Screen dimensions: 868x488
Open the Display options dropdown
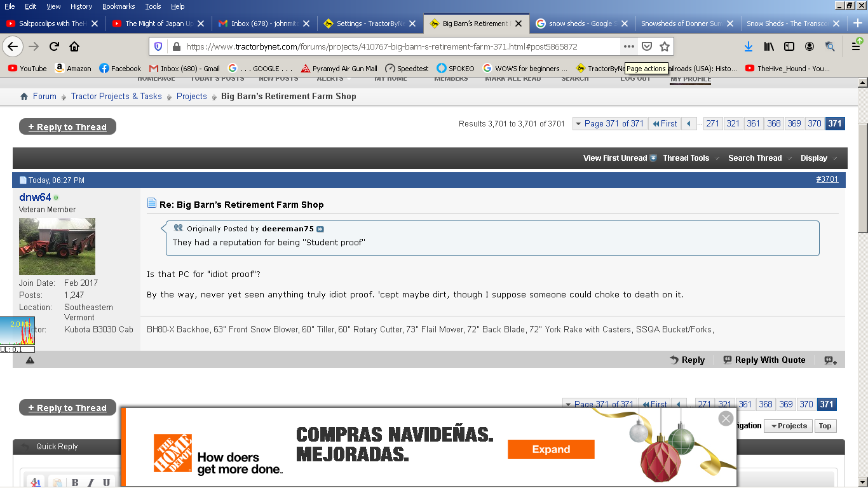point(814,158)
